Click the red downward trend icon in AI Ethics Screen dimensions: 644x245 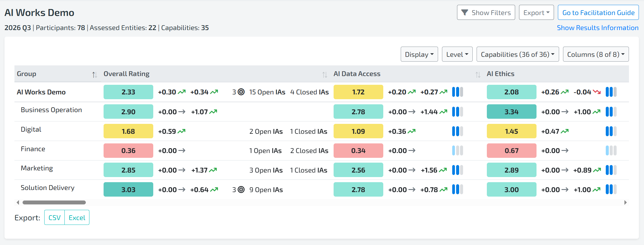click(x=597, y=92)
